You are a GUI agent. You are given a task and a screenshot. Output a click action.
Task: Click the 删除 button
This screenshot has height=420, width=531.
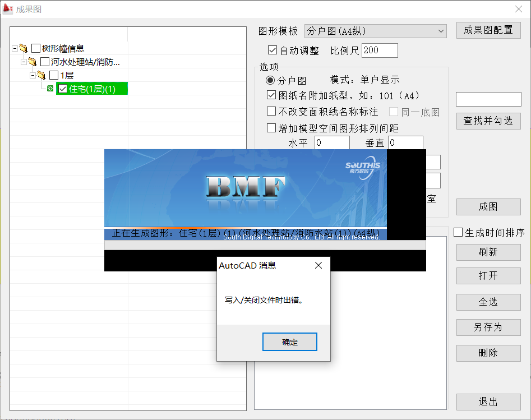coord(488,353)
